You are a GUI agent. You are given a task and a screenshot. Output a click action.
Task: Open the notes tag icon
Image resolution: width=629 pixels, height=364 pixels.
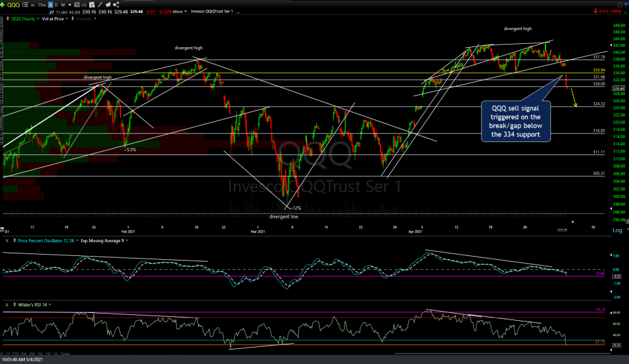click(108, 5)
